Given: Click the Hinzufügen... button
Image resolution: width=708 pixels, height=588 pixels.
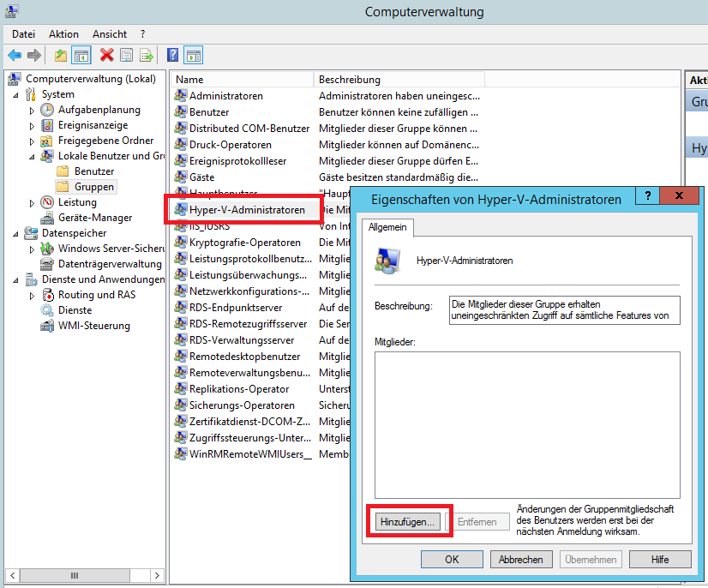Looking at the screenshot, I should (408, 521).
